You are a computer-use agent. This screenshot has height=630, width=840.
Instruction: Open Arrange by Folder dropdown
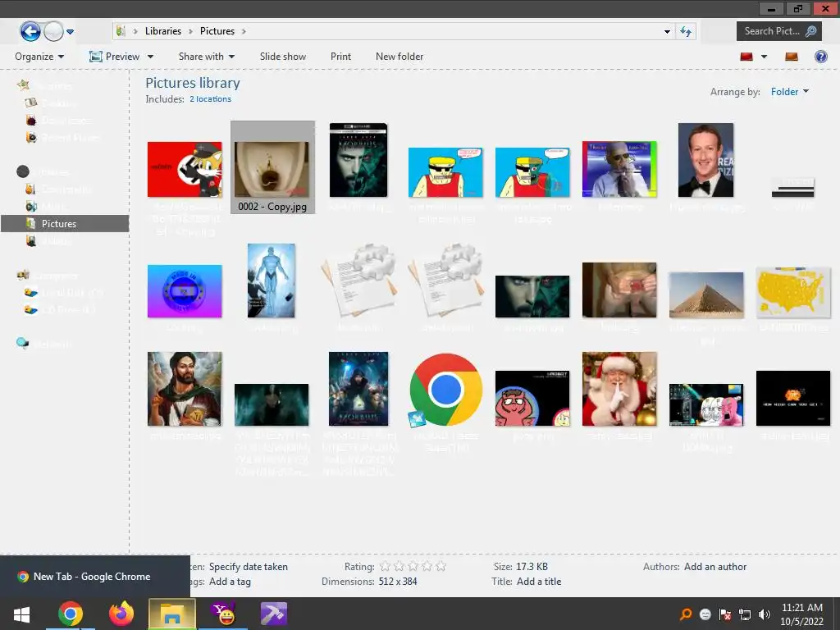[x=790, y=92]
